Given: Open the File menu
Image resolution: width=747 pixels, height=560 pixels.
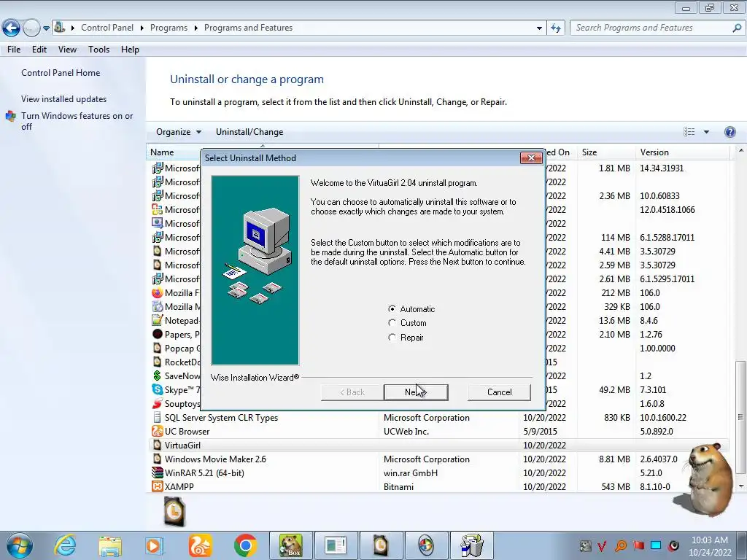Looking at the screenshot, I should (14, 50).
